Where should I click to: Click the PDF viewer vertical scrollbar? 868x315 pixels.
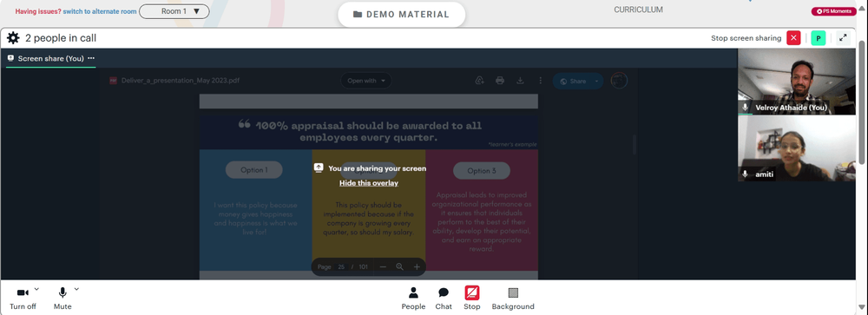point(635,144)
